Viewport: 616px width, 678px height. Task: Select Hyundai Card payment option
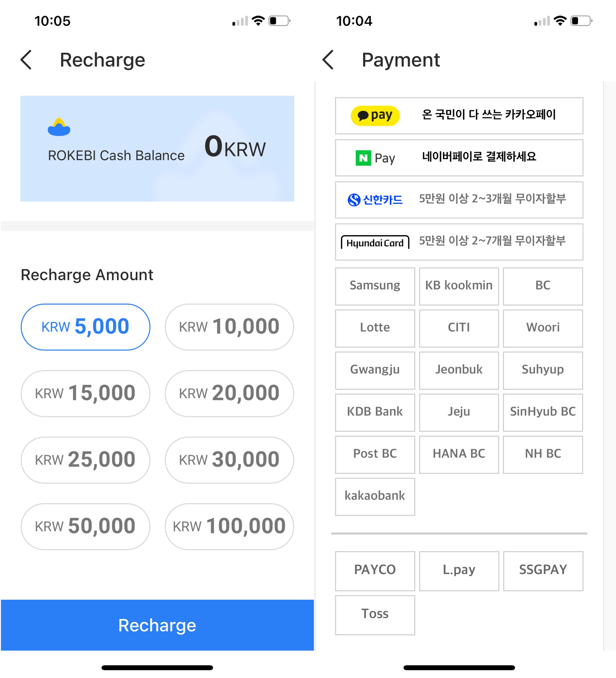coord(459,242)
